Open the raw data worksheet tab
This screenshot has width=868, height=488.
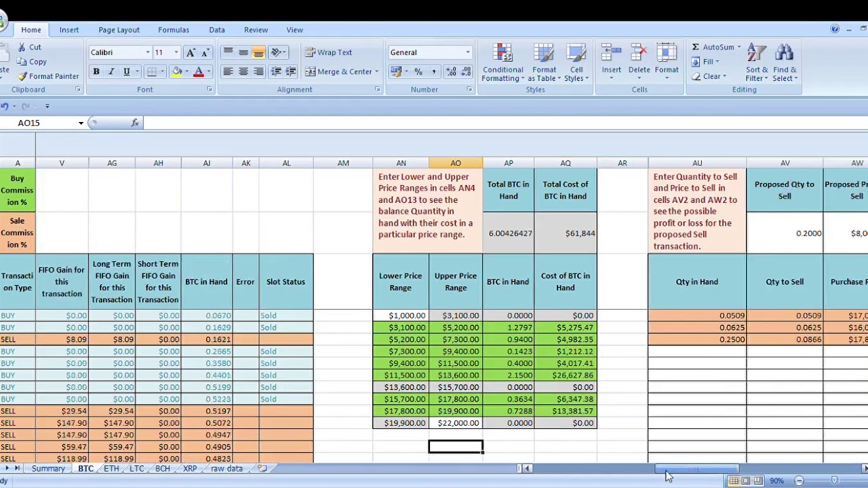point(226,468)
